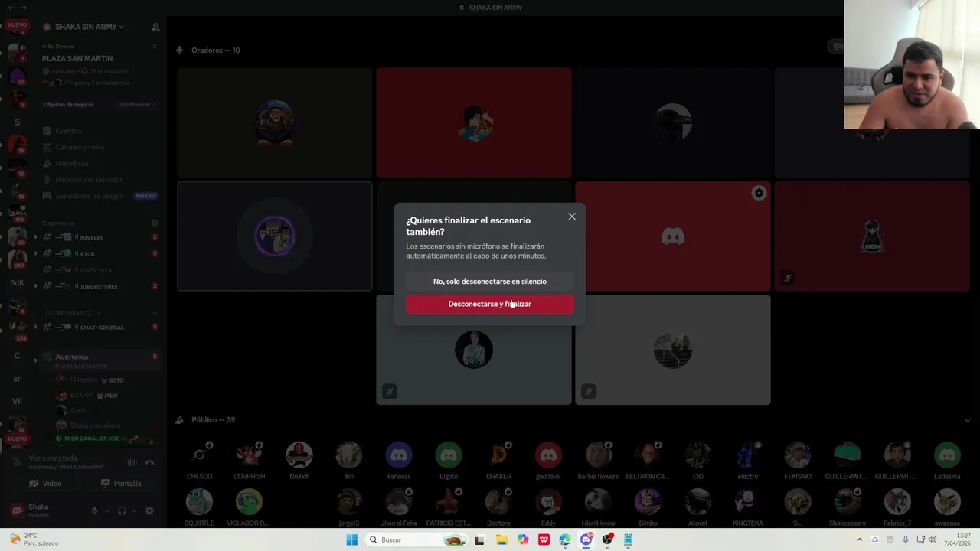Click the NUEVO badge at top of server list

(x=17, y=25)
